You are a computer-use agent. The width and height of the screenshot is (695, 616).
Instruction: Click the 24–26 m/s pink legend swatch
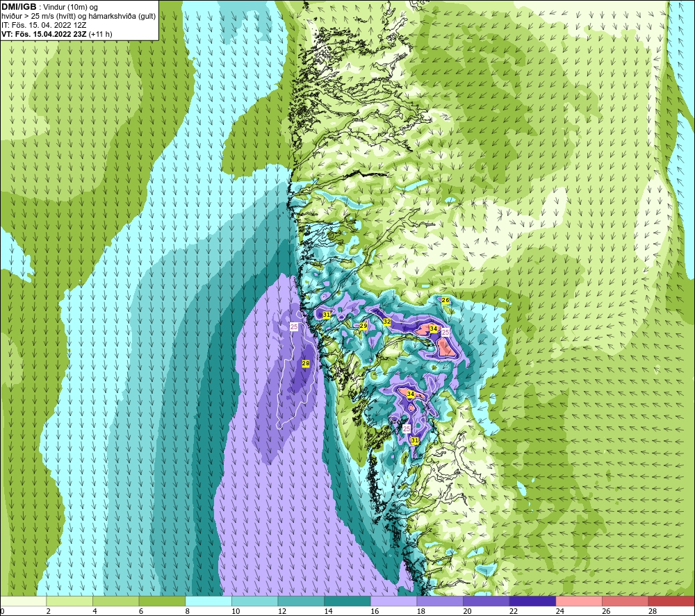click(579, 601)
